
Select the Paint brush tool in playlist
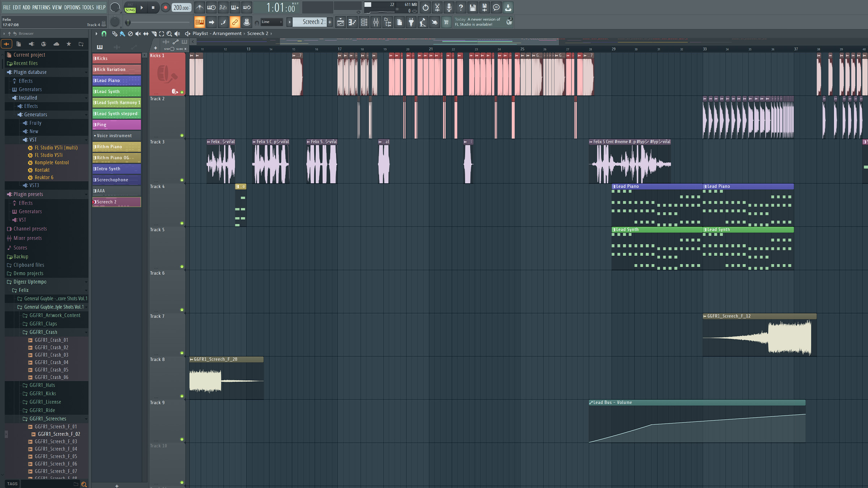pos(122,34)
